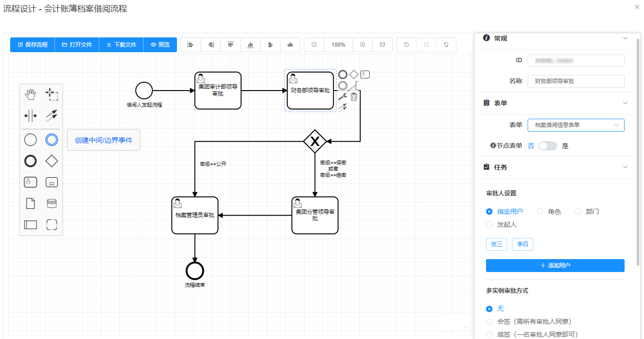Align selected elements to top
This screenshot has width=644, height=339.
tap(231, 45)
